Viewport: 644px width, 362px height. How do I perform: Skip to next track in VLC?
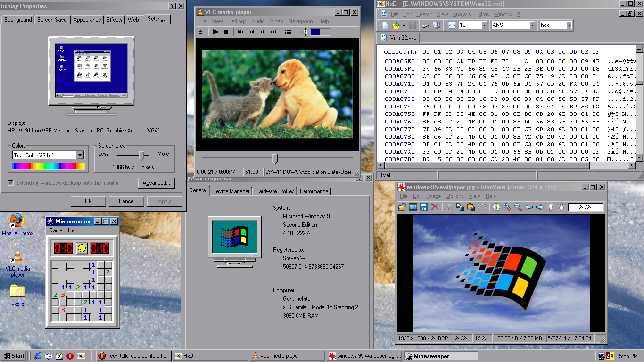point(273,32)
